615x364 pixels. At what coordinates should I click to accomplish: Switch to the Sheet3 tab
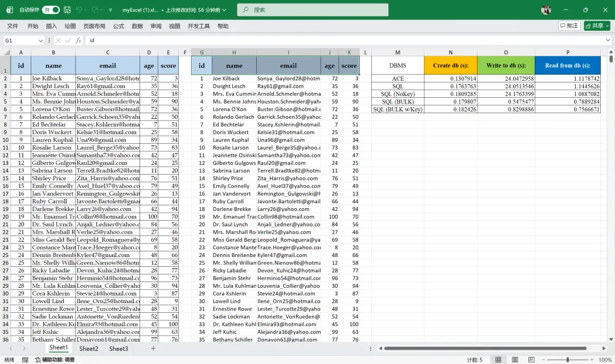(118, 348)
